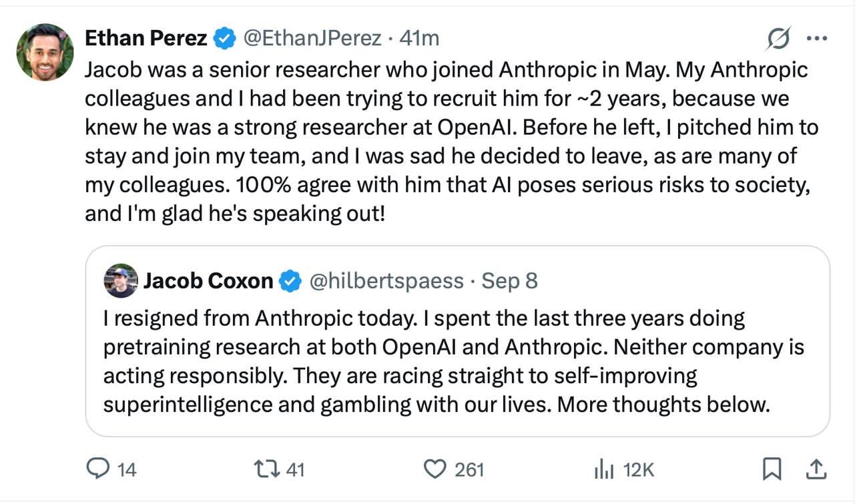
Task: Click the Ethan Perez display name
Action: coord(146,39)
